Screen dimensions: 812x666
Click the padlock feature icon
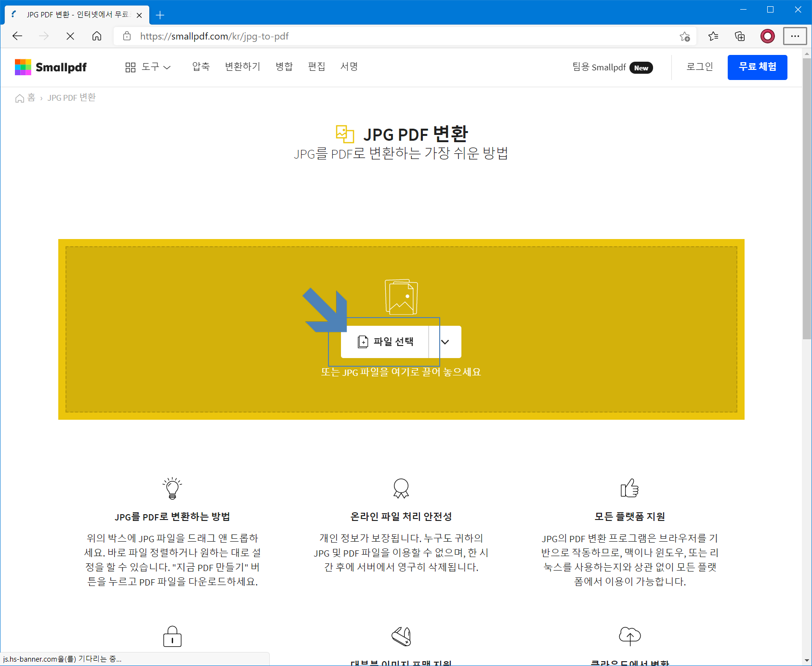pos(172,637)
